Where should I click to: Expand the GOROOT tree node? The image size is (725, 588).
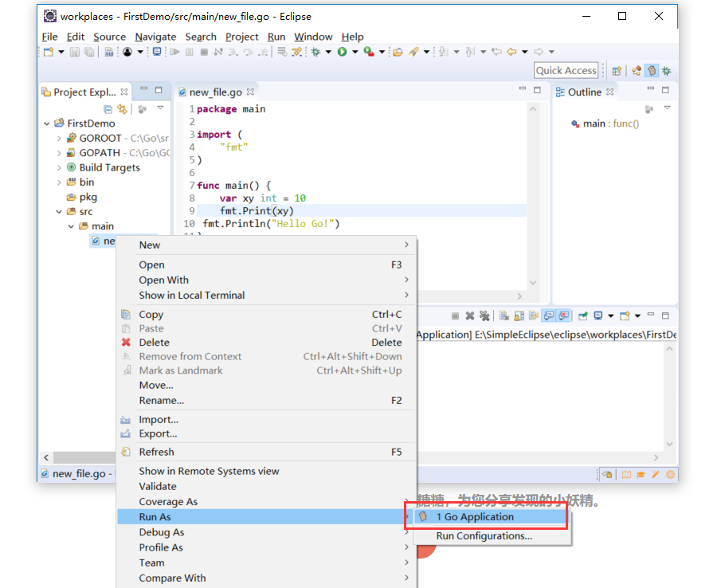tap(59, 138)
